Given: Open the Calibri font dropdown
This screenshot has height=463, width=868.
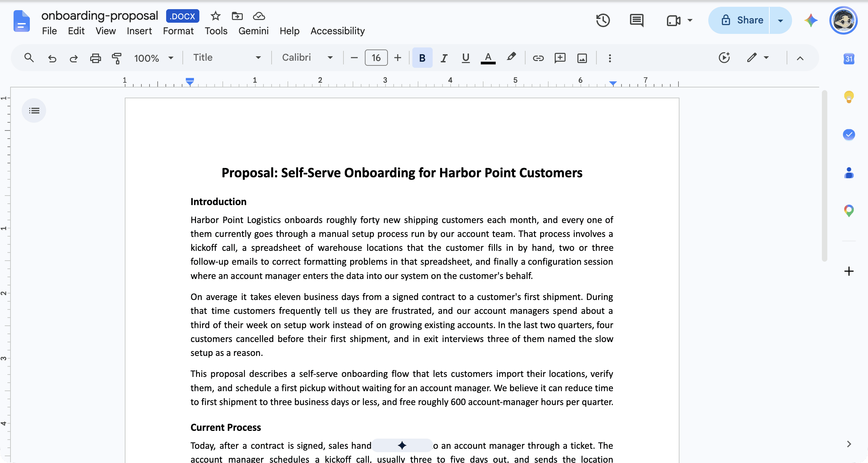Looking at the screenshot, I should [x=307, y=58].
